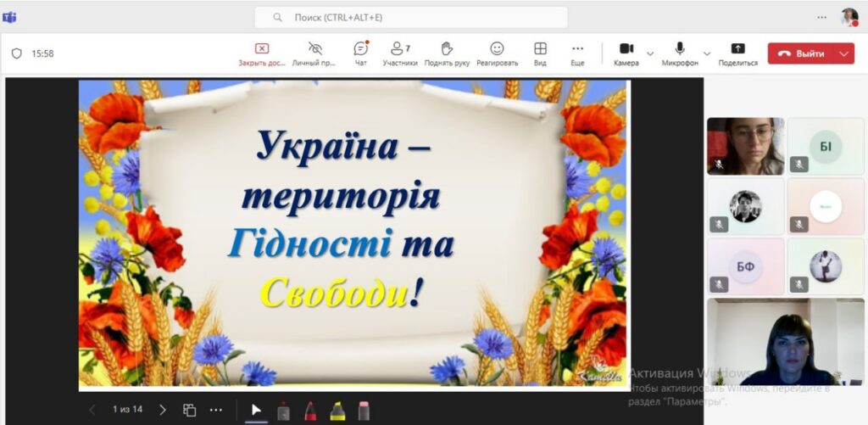
Task: Open the React emoji menu
Action: coord(497,53)
